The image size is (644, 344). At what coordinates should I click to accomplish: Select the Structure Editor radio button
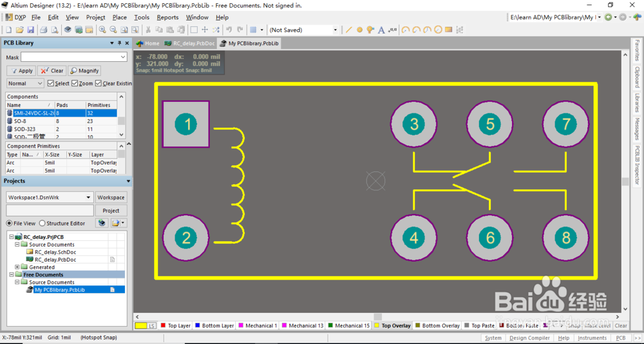click(43, 223)
